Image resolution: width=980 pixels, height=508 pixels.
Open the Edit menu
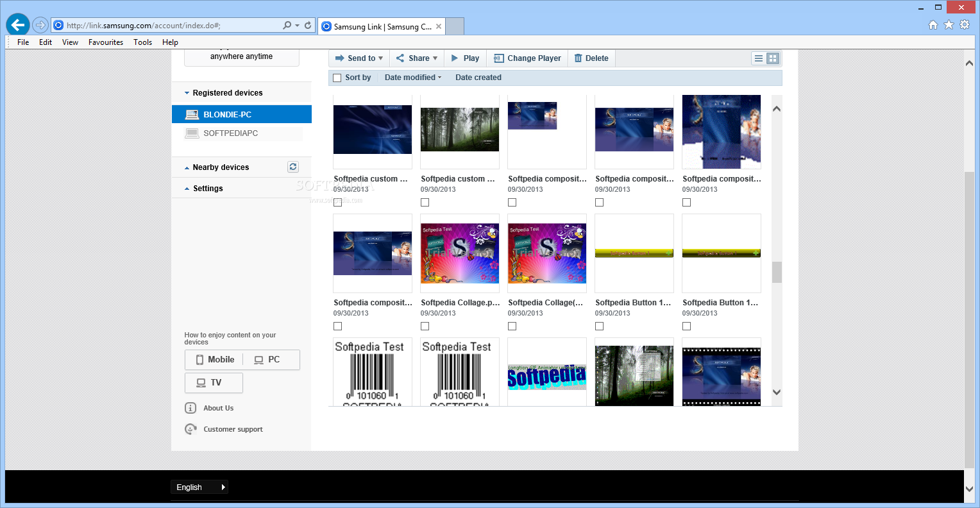(46, 42)
